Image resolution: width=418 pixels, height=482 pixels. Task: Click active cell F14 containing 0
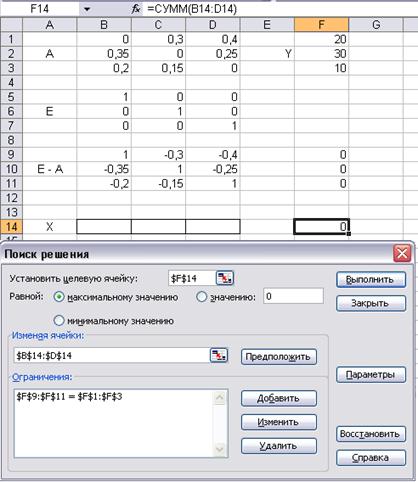pyautogui.click(x=321, y=227)
